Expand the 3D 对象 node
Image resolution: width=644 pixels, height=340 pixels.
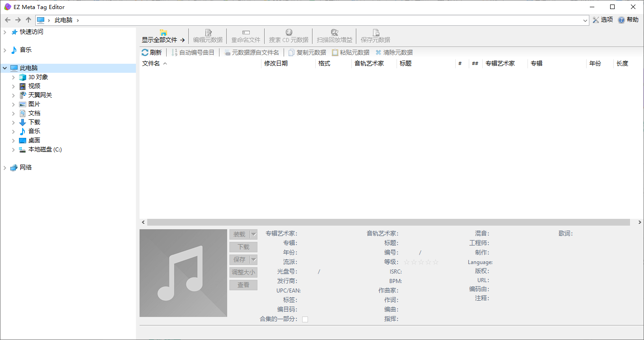pos(14,77)
